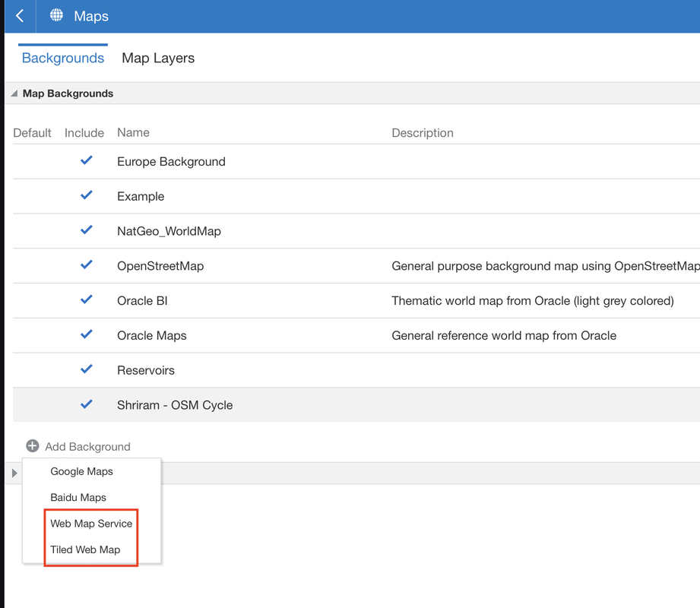Select the Europe Background row name
Image resolution: width=700 pixels, height=608 pixels.
coord(171,162)
